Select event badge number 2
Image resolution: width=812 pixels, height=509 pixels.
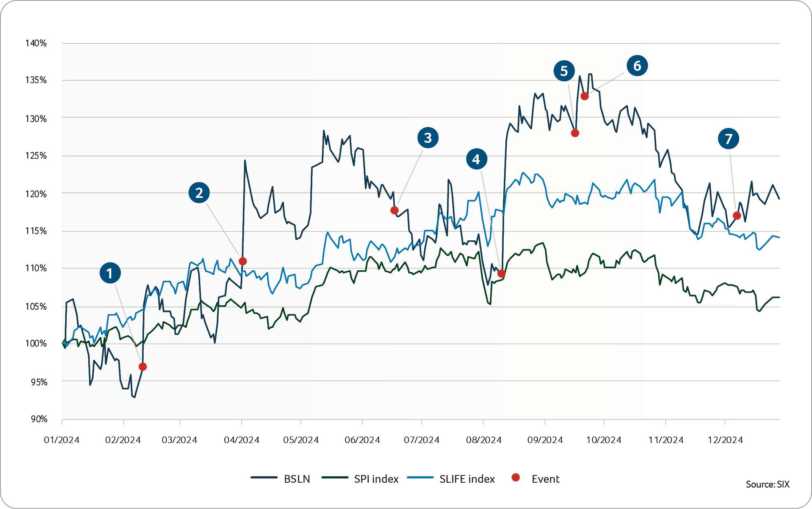[x=199, y=193]
